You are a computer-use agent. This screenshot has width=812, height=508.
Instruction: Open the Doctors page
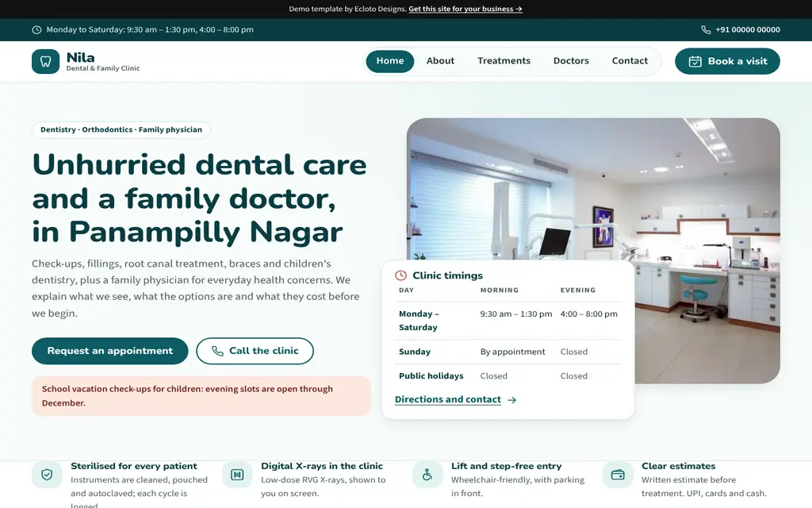pos(571,61)
